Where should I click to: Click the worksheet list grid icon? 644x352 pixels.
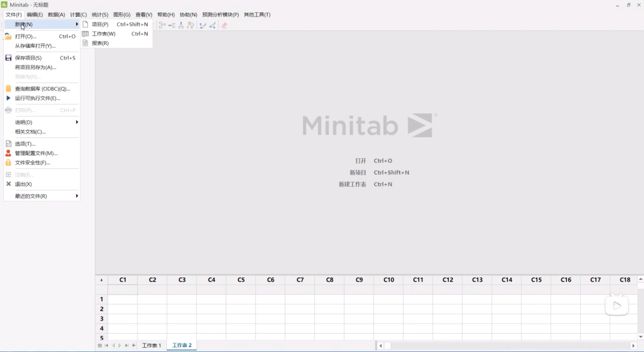(x=100, y=346)
